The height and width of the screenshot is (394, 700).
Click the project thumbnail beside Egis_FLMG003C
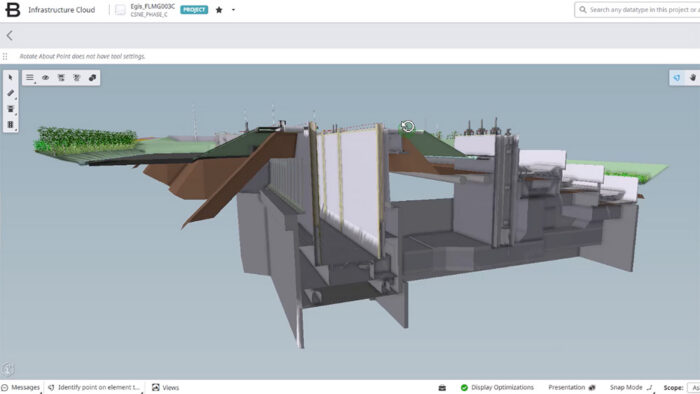pyautogui.click(x=120, y=10)
